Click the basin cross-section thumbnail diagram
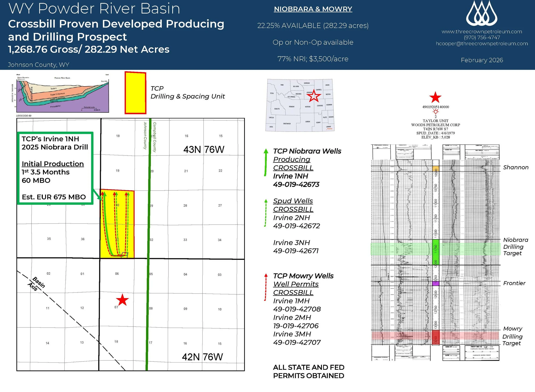The height and width of the screenshot is (392, 535). click(62, 96)
